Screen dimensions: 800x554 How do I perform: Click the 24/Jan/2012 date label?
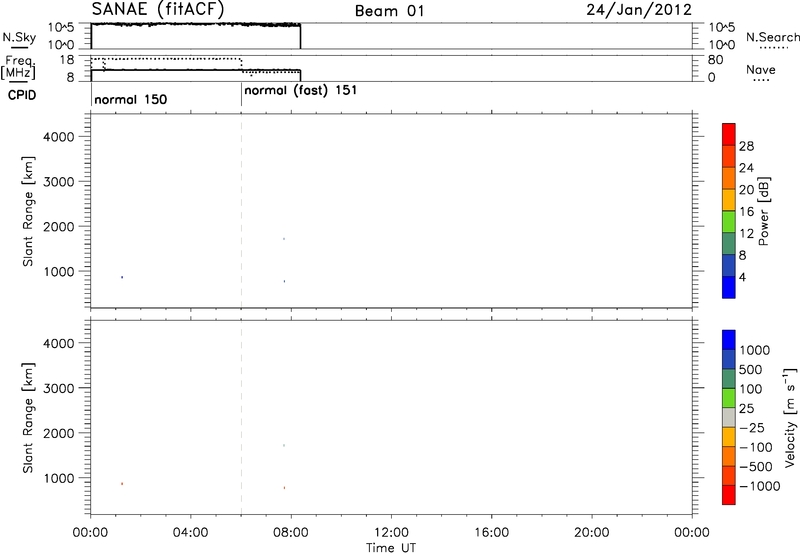pos(639,10)
